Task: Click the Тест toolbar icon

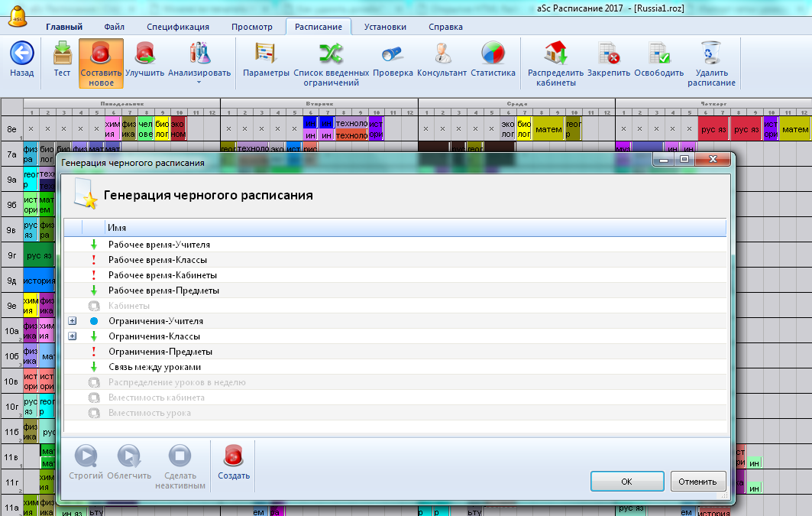Action: [62, 54]
